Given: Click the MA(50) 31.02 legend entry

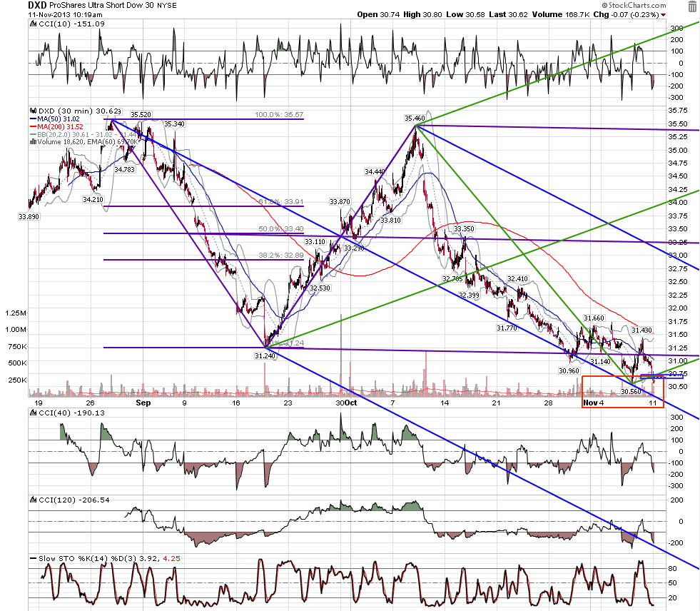Looking at the screenshot, I should tap(59, 118).
